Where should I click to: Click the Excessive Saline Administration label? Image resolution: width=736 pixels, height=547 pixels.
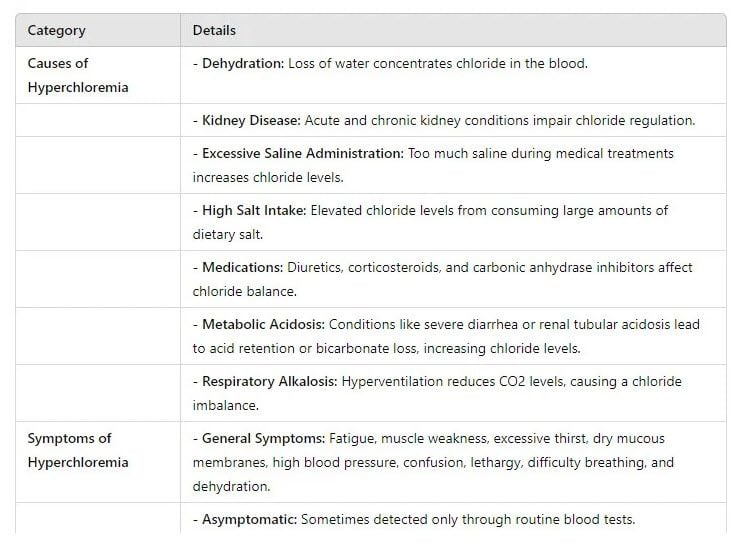303,154
